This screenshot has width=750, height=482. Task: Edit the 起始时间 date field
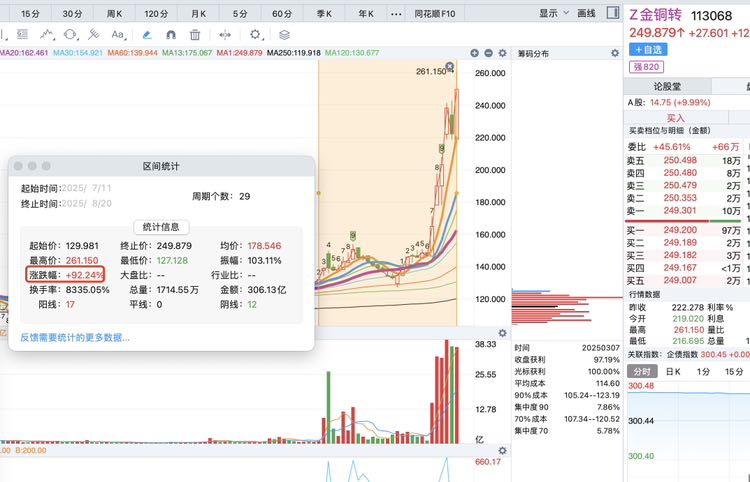coord(87,188)
